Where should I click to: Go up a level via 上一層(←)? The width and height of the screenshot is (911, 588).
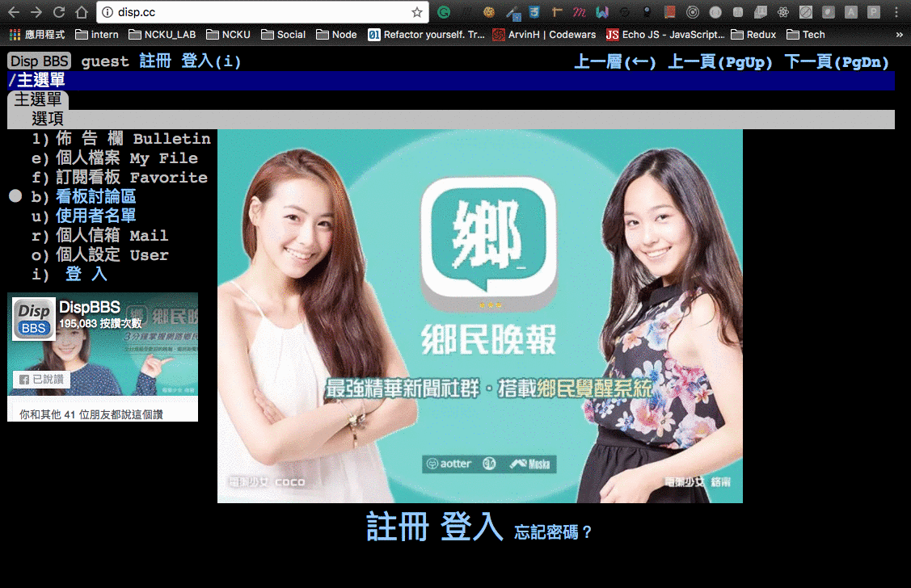point(614,61)
